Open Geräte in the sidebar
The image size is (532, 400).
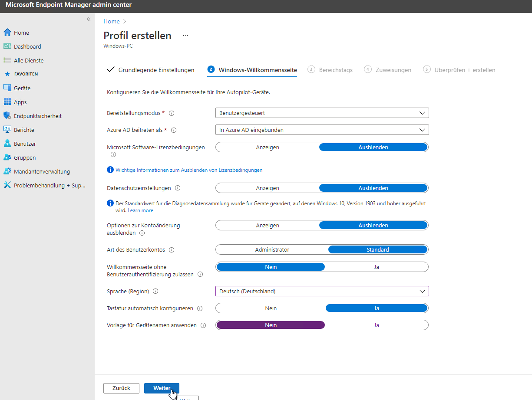coord(22,88)
